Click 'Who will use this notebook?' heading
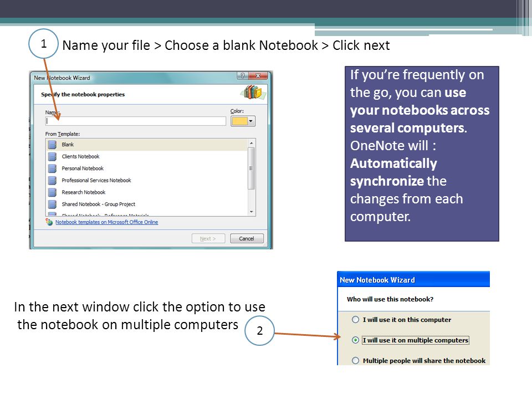Viewport: 532px width, 399px height. 390,299
